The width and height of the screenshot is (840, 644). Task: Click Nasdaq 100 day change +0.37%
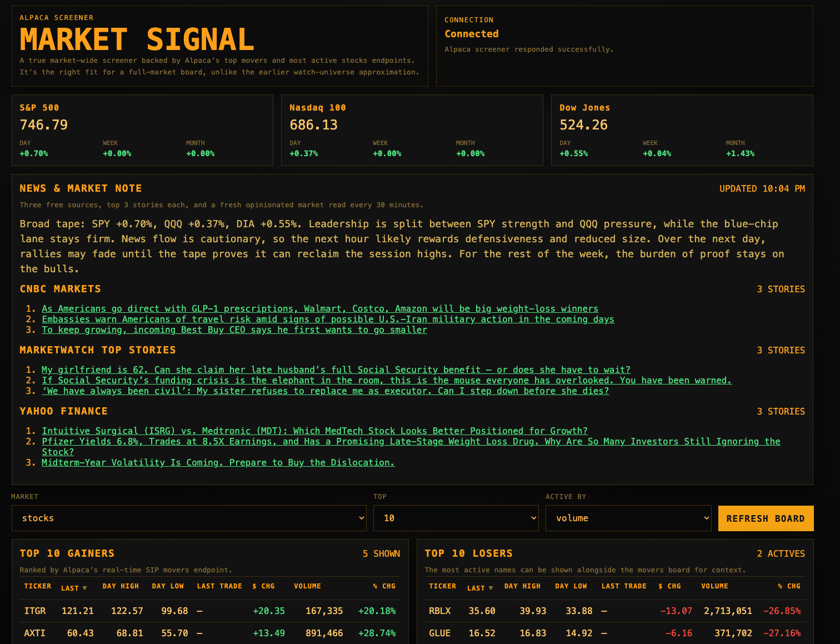304,154
